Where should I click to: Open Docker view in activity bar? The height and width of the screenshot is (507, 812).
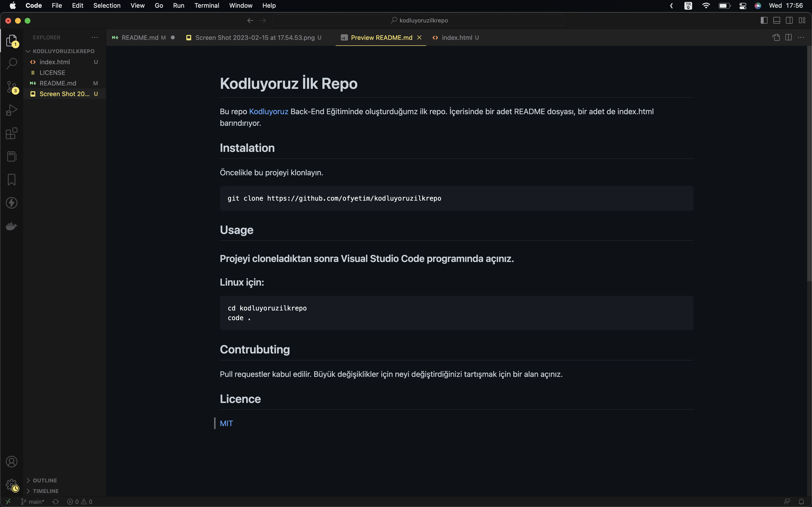click(12, 226)
